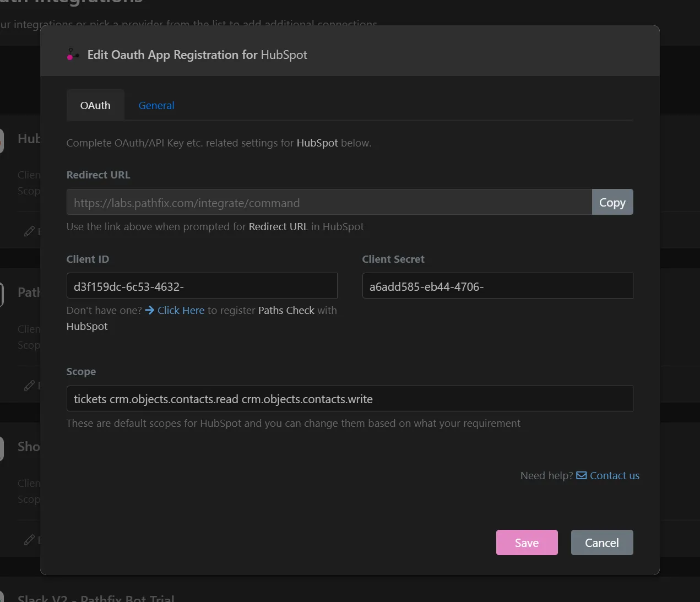
Task: Focus the Client ID input
Action: pos(202,286)
